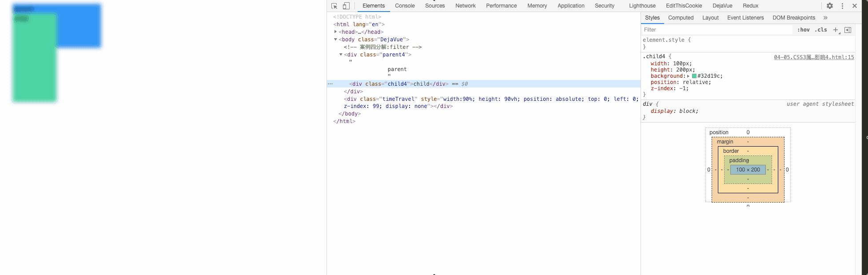Screen dimensions: 868x275
Task: Open the #32d19c background color swatch
Action: 694,76
